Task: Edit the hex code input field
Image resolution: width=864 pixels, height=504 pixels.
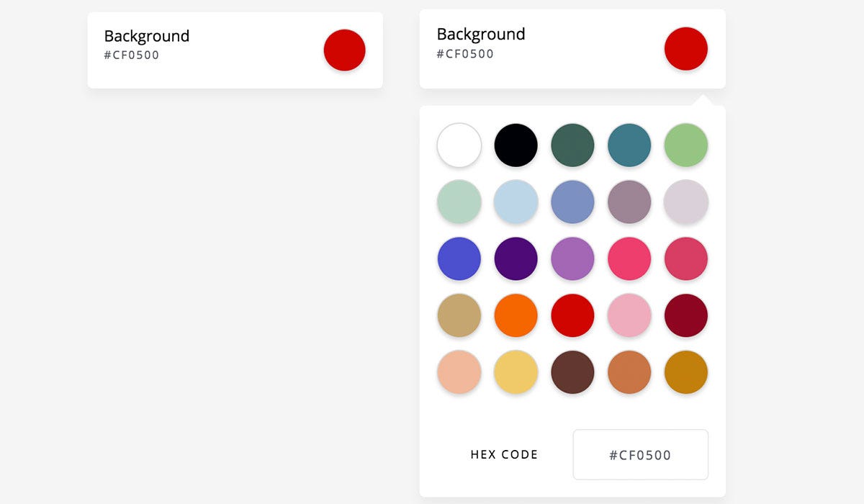Action: [x=640, y=454]
